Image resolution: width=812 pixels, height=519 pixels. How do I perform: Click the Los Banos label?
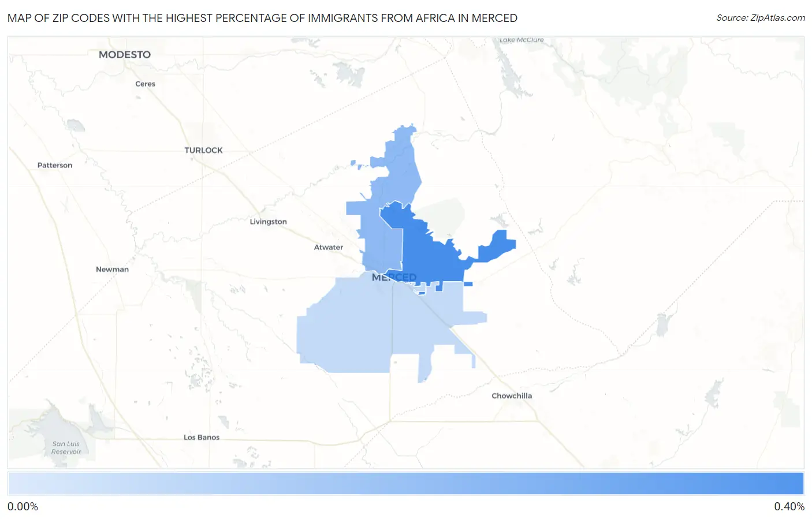202,437
